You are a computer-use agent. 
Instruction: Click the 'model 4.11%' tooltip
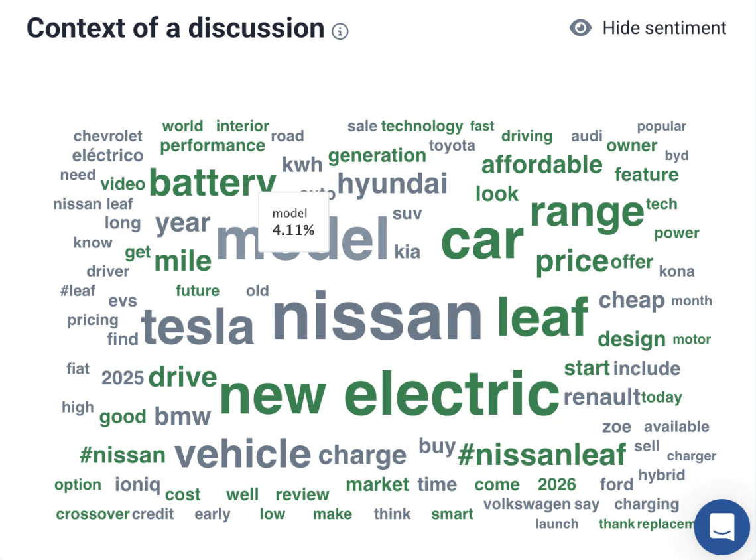point(294,222)
